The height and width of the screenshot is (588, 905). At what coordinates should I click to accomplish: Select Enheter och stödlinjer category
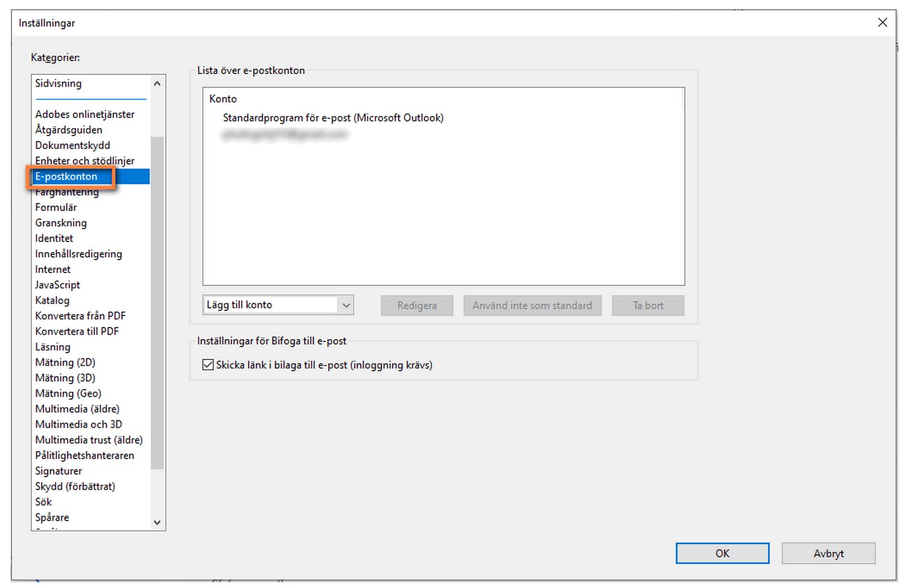85,160
